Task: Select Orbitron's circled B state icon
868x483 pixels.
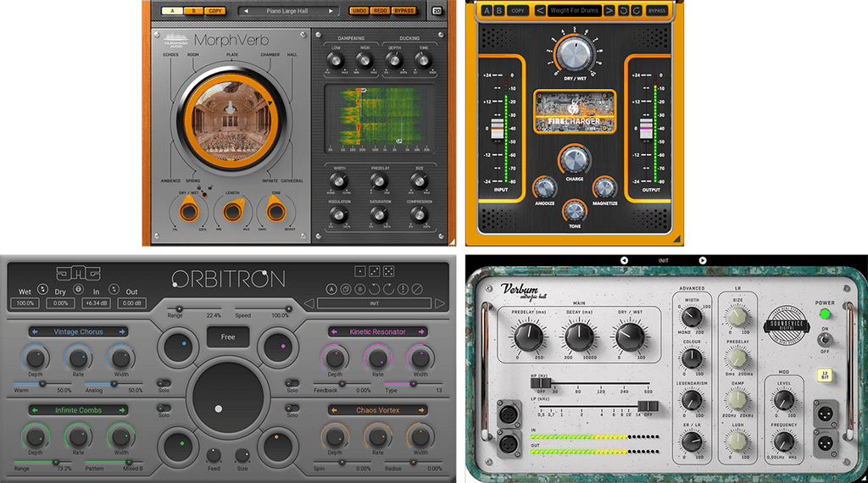Action: coord(359,289)
